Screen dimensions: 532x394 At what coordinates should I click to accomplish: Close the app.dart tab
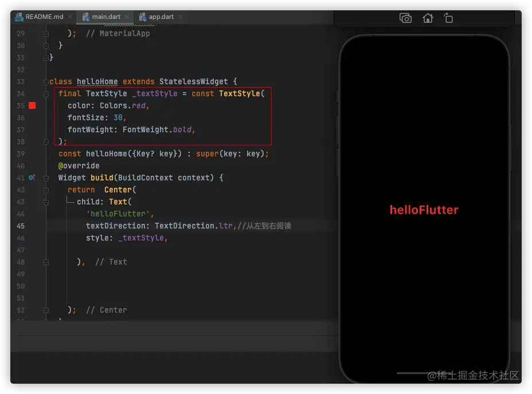[181, 16]
